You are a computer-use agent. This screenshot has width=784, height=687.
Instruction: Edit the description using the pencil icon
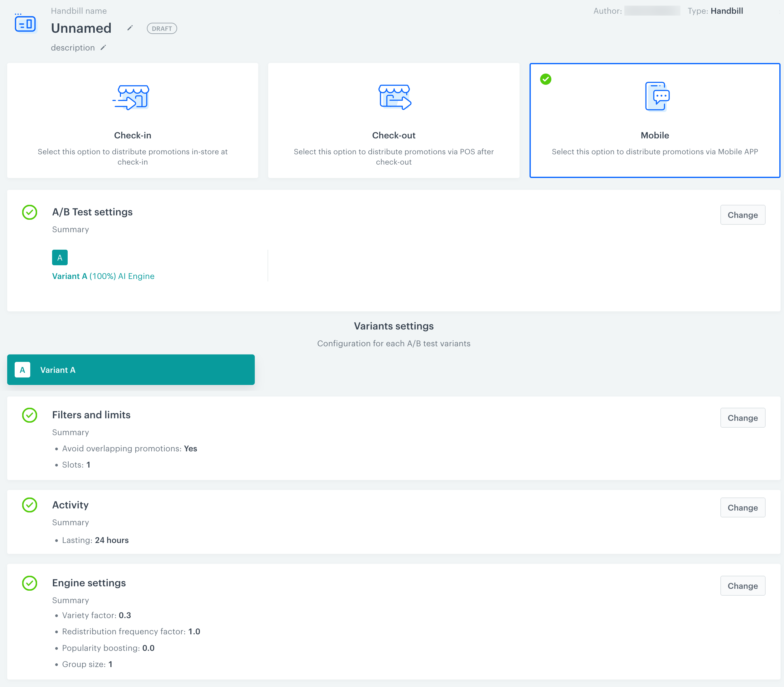point(103,47)
